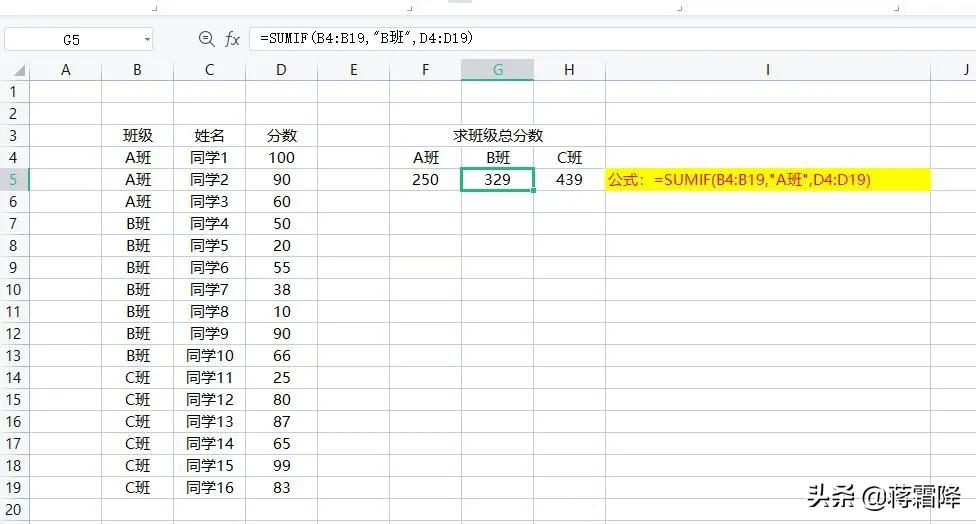
Task: Click the 姓名 header cell
Action: point(209,136)
